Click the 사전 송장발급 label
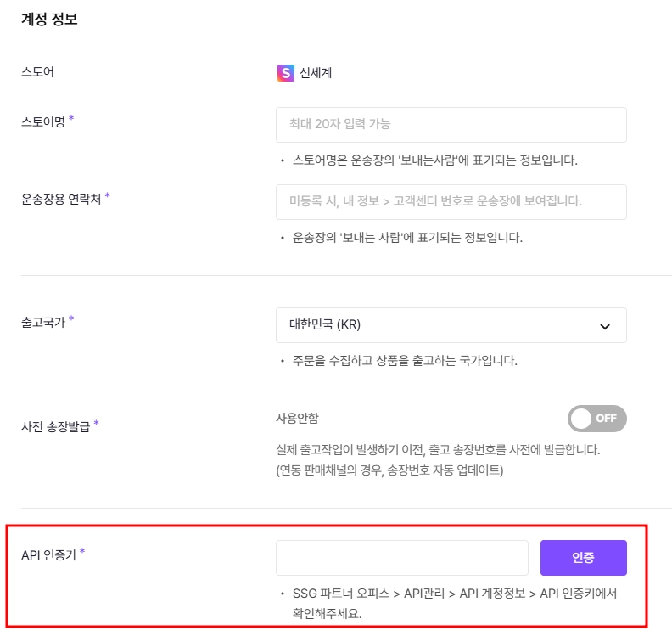 [56, 426]
